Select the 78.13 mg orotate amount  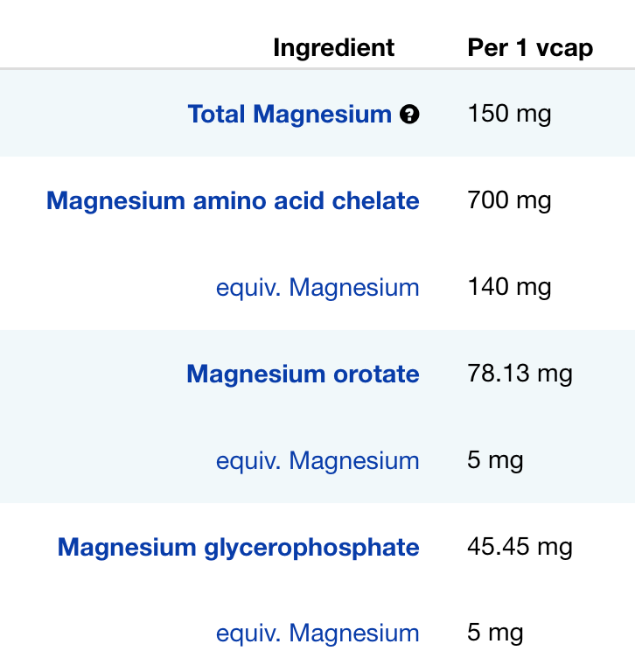[520, 374]
